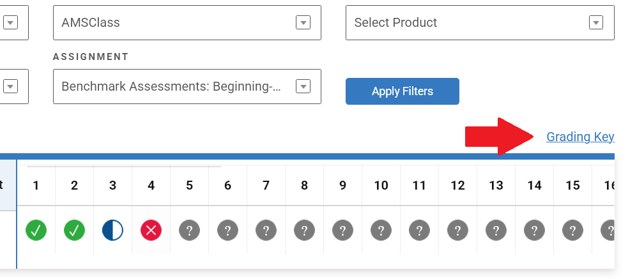Open the Benchmark Assessments assignment dropdown
The height and width of the screenshot is (279, 644).
click(x=187, y=86)
